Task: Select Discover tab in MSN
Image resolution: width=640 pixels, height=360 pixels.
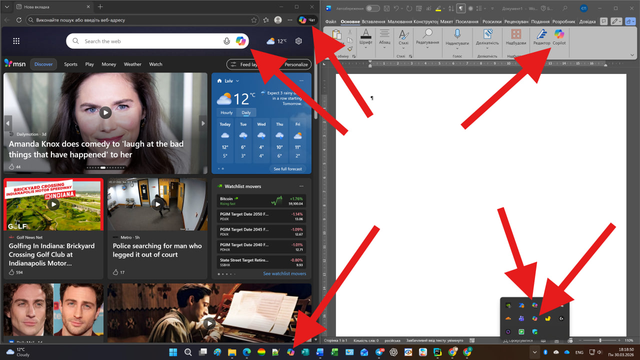Action: pyautogui.click(x=43, y=64)
